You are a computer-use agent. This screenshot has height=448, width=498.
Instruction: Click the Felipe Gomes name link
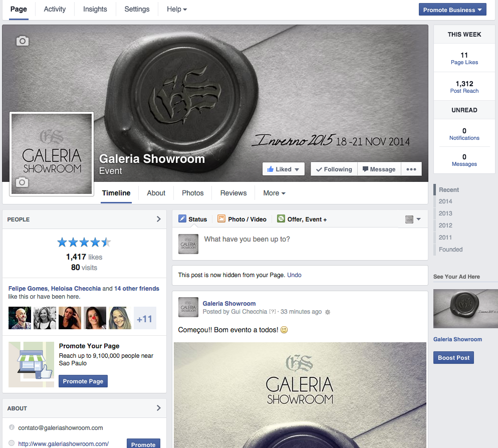pyautogui.click(x=28, y=289)
